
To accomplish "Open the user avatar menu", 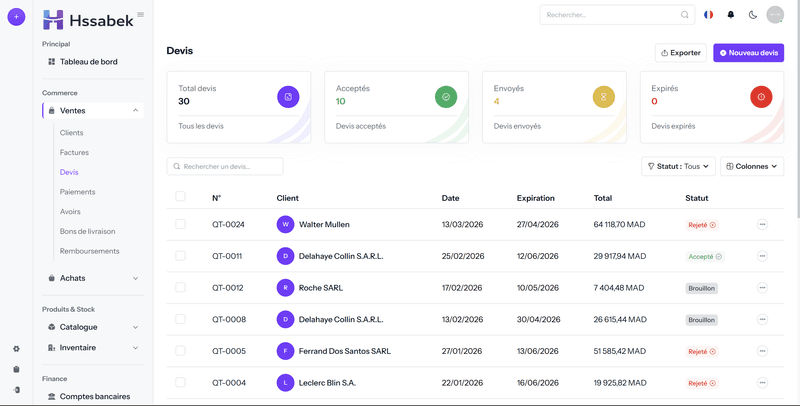I will click(x=775, y=15).
